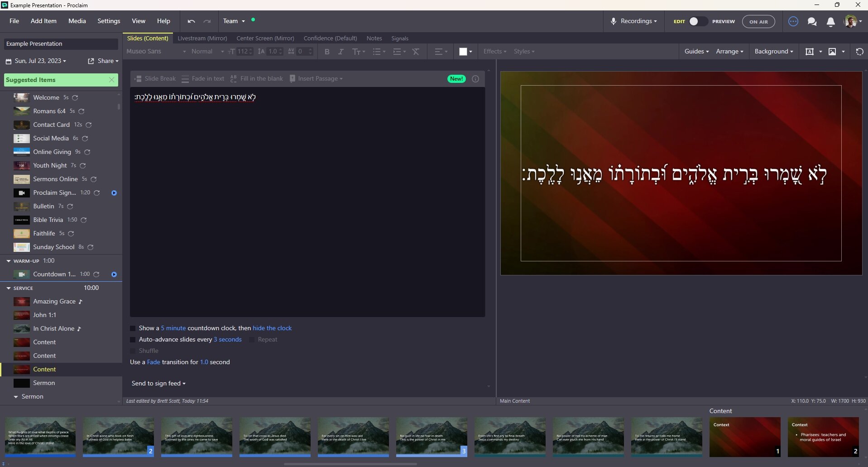The image size is (868, 467).
Task: Switch the Edit/Preview toggle
Action: coord(697,21)
